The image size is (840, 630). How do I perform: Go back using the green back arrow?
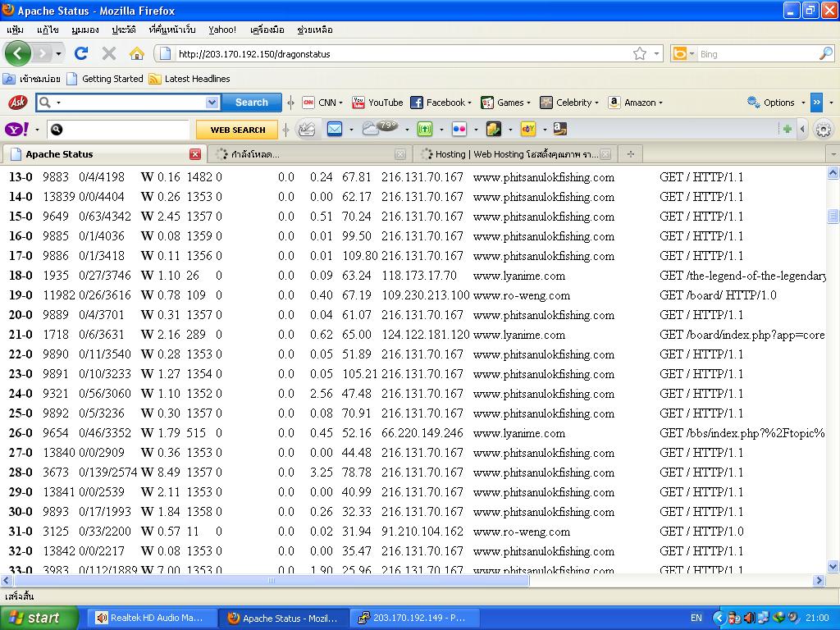point(18,53)
